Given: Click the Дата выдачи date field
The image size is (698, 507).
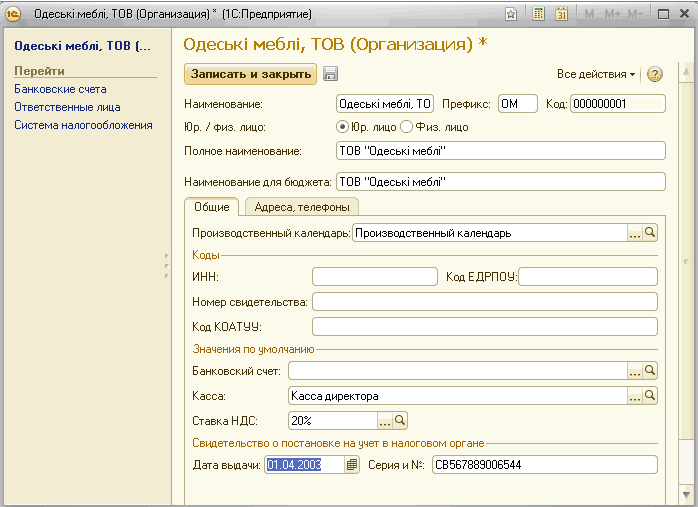Looking at the screenshot, I should pyautogui.click(x=304, y=465).
